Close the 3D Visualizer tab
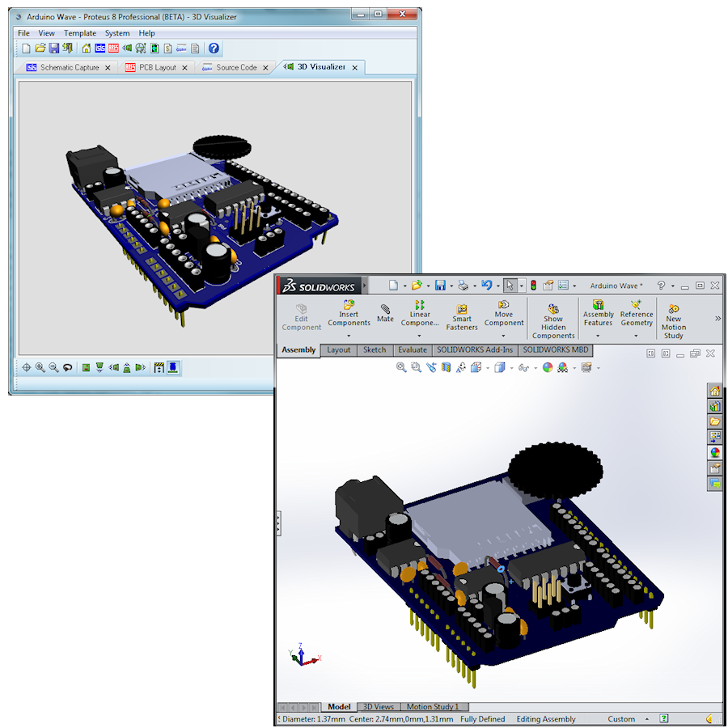This screenshot has height=728, width=728. click(355, 67)
